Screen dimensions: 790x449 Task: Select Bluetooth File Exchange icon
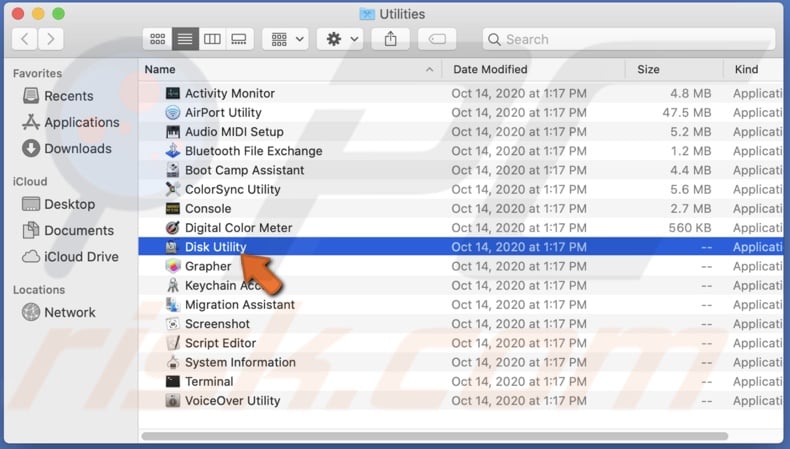coord(172,151)
